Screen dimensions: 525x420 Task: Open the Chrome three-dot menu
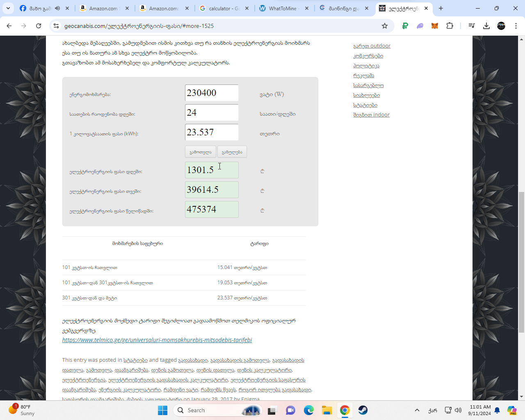point(516,26)
